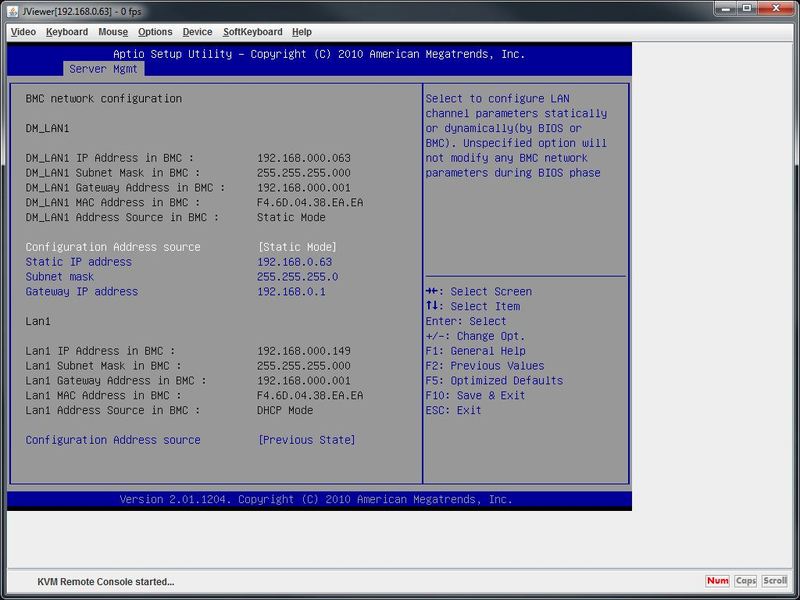The image size is (800, 600).
Task: Toggle the Scroll lock indicator
Action: (x=775, y=581)
